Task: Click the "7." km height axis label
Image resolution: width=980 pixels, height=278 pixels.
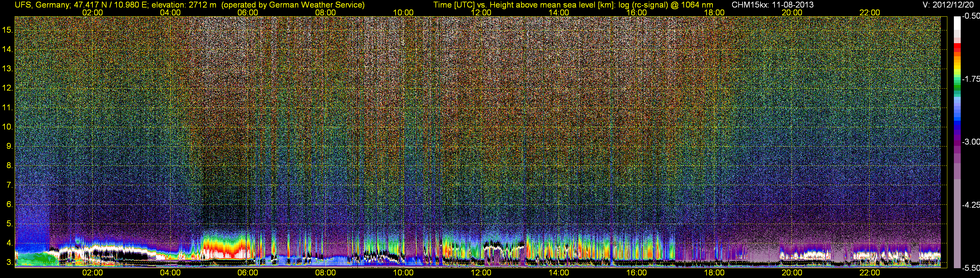Action: 9,185
